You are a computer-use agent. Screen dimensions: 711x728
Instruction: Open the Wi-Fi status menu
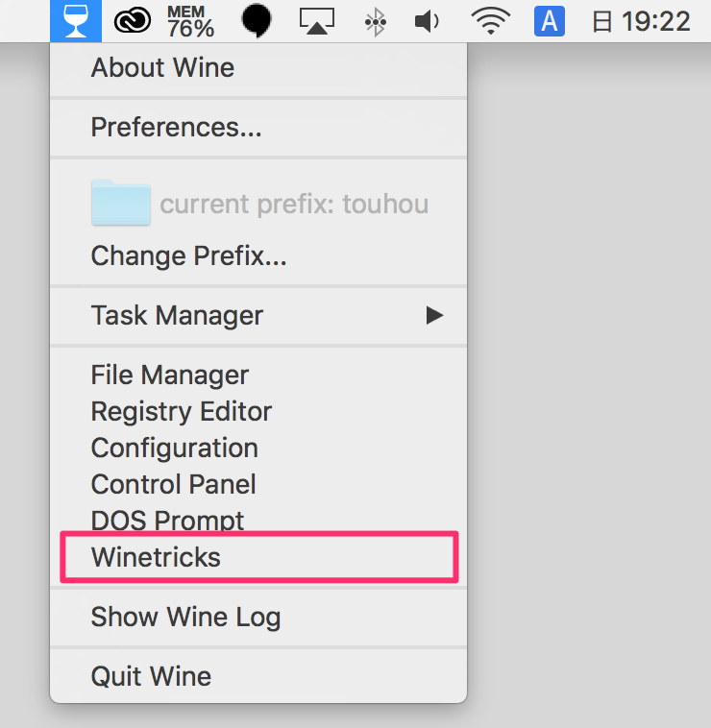coord(490,21)
